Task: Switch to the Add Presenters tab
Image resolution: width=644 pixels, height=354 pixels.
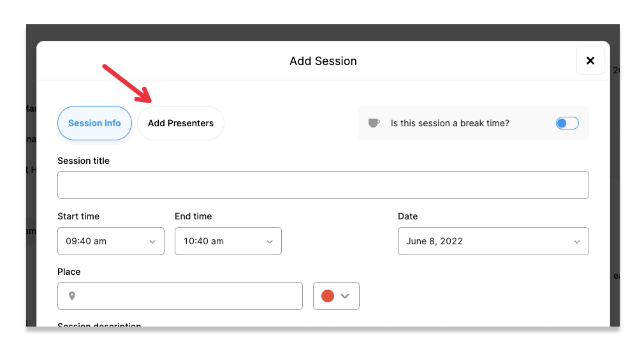Action: pyautogui.click(x=180, y=123)
